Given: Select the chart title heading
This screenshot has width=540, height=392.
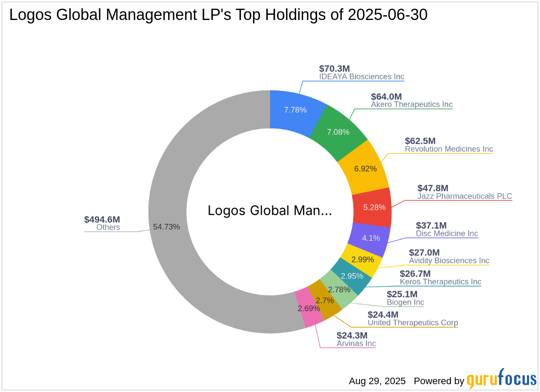Looking at the screenshot, I should (x=218, y=14).
